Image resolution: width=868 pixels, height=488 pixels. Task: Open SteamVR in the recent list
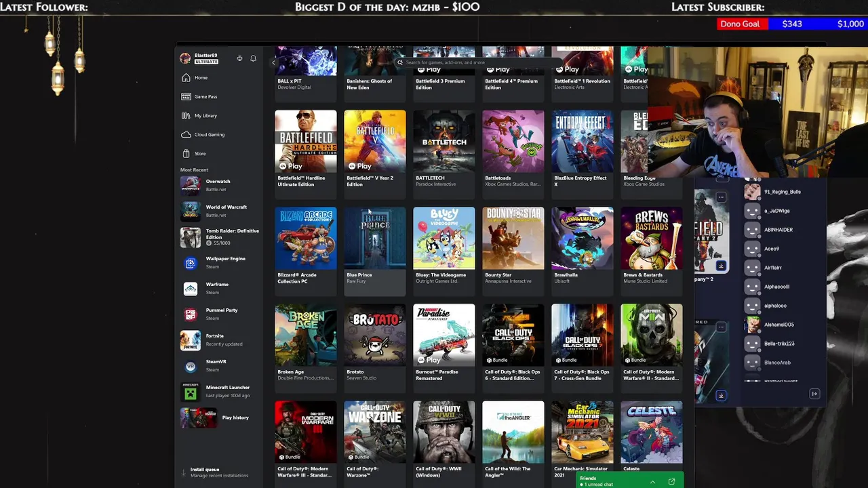pos(219,365)
